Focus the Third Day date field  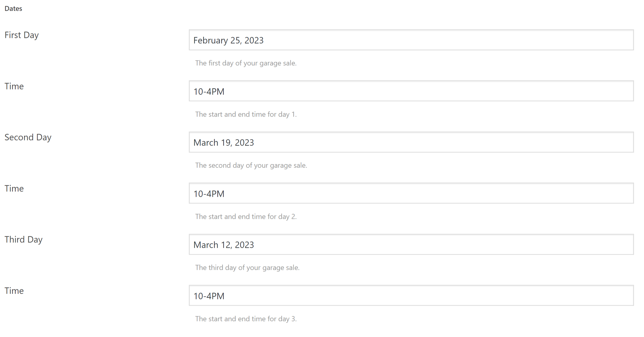tap(411, 244)
